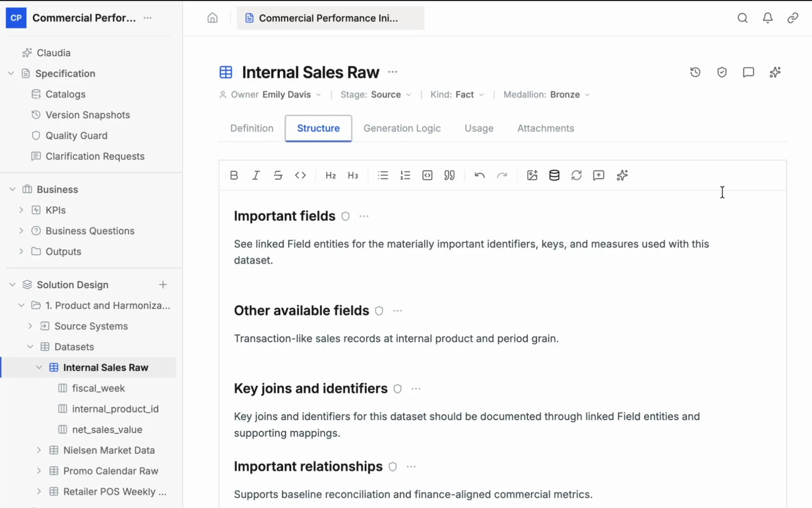Change Medallion Bronze dropdown
Screen dimensions: 812x508
click(x=546, y=95)
